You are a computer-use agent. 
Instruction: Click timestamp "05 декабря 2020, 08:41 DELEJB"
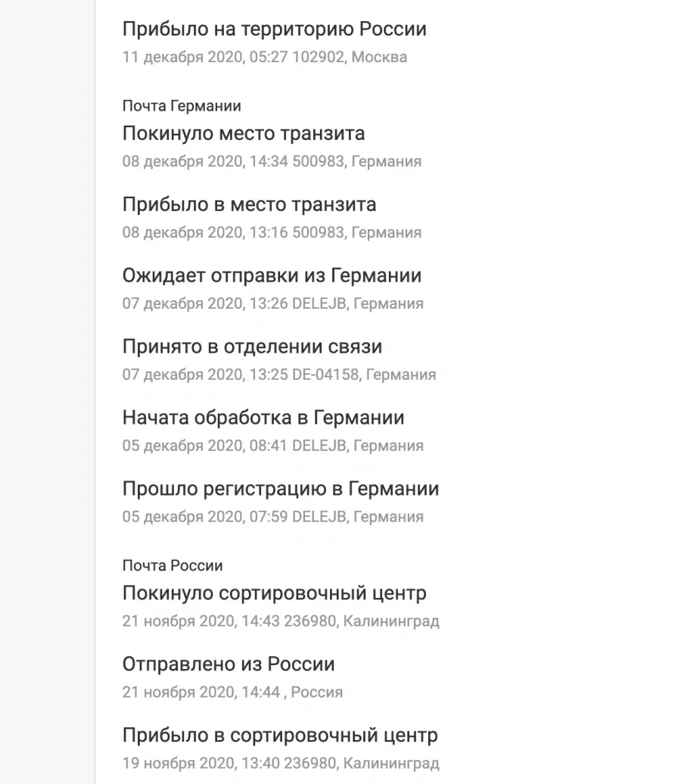point(235,446)
